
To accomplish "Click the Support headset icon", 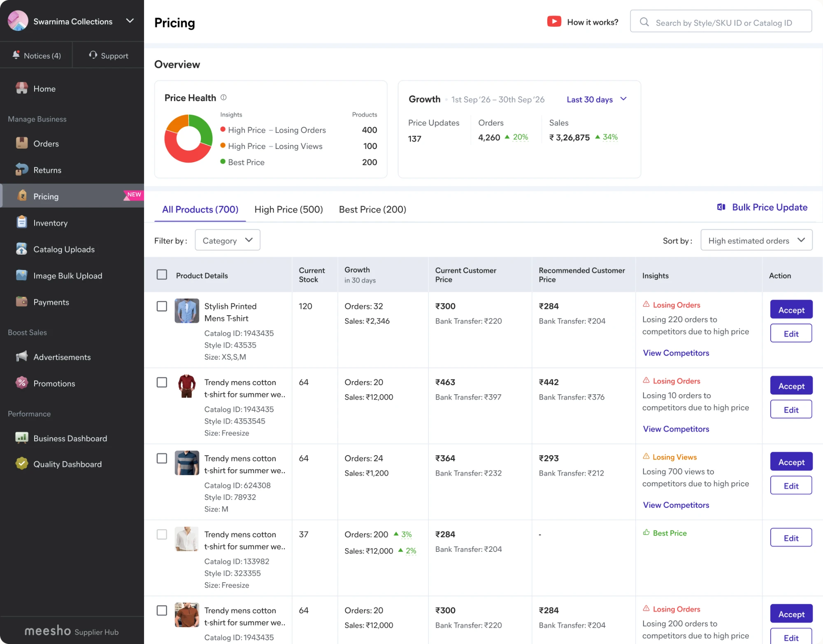I will point(93,55).
